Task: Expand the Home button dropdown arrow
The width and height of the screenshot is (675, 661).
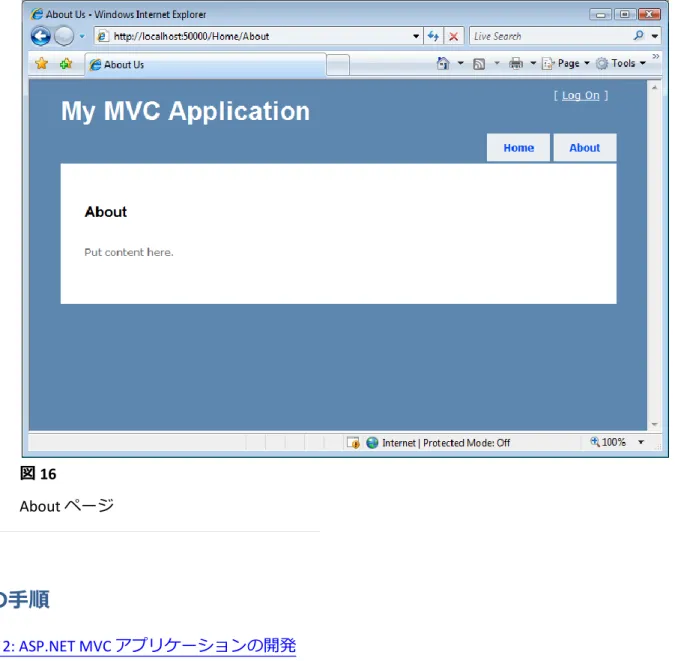Action: tap(460, 63)
